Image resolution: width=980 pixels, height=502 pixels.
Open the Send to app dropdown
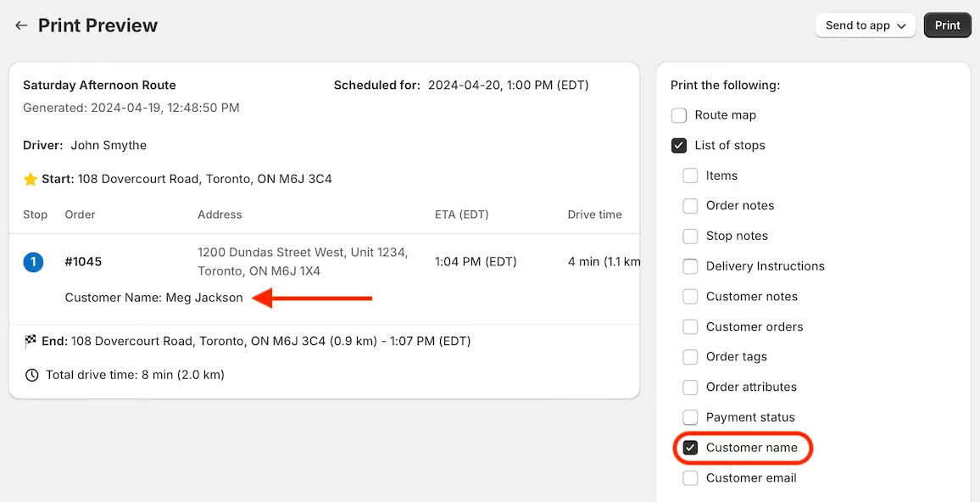pos(865,25)
